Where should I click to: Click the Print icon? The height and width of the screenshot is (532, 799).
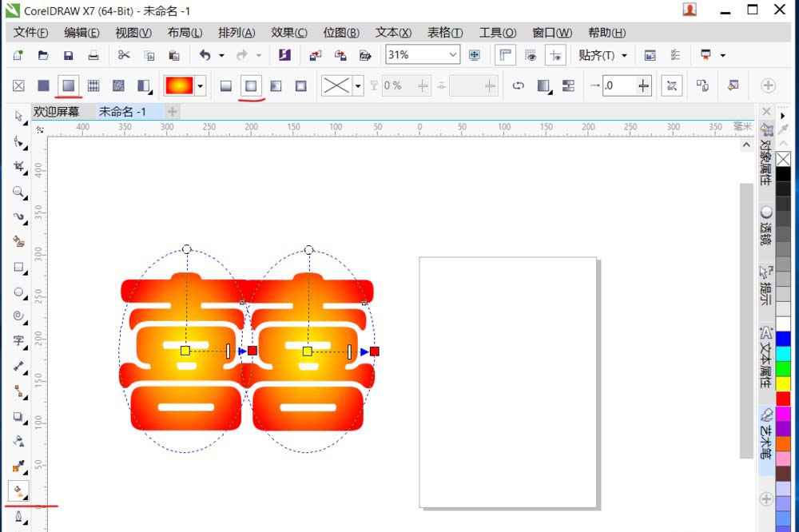(x=93, y=55)
